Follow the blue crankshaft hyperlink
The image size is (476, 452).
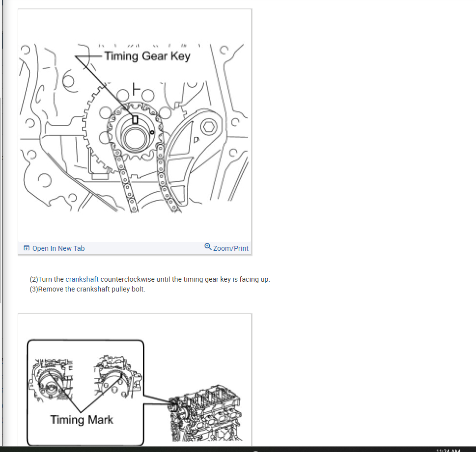82,279
